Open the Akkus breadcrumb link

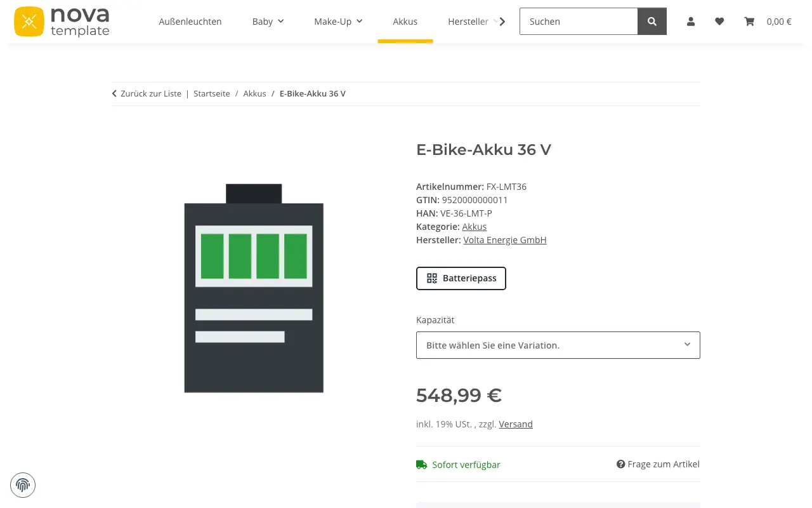point(254,93)
